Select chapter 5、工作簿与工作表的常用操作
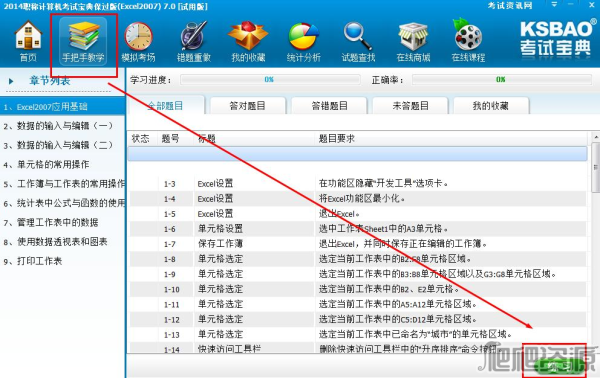 click(x=62, y=184)
